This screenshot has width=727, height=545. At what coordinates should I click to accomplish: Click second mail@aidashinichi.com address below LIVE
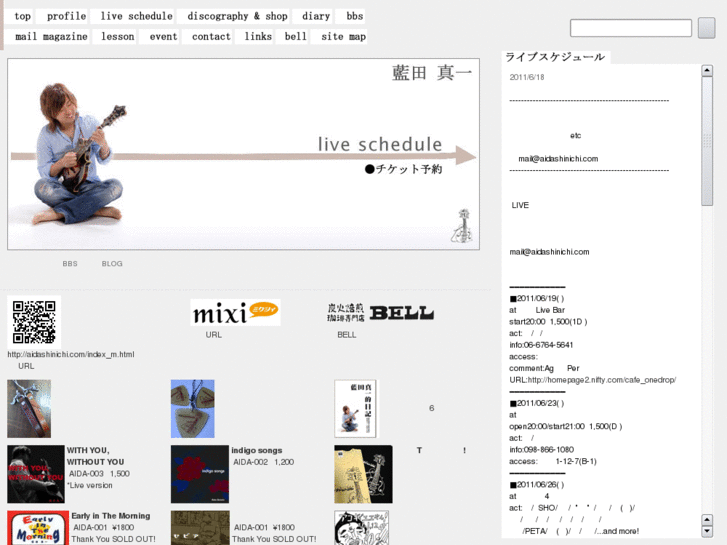(549, 252)
